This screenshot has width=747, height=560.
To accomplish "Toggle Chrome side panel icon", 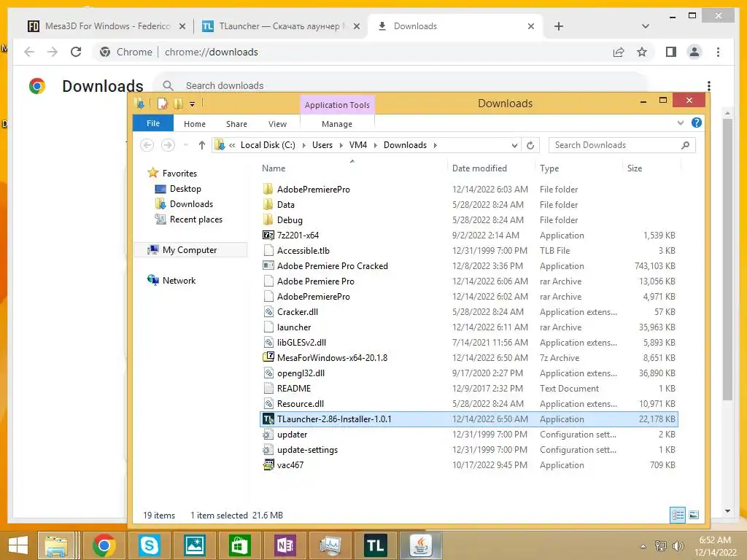I will pyautogui.click(x=671, y=52).
